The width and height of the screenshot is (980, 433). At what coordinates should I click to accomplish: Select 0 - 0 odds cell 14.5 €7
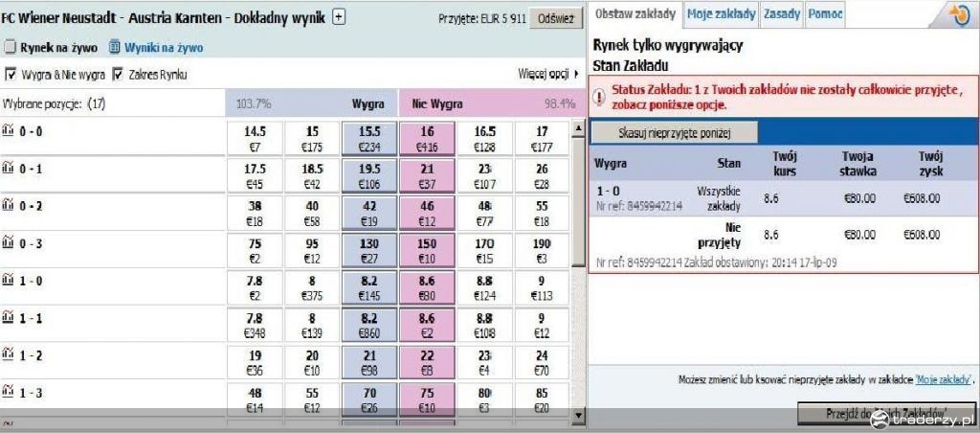[255, 139]
